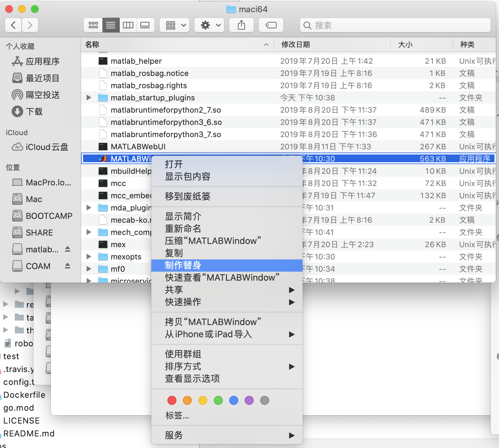499x448 pixels.
Task: Click the Share toolbar icon
Action: (241, 25)
